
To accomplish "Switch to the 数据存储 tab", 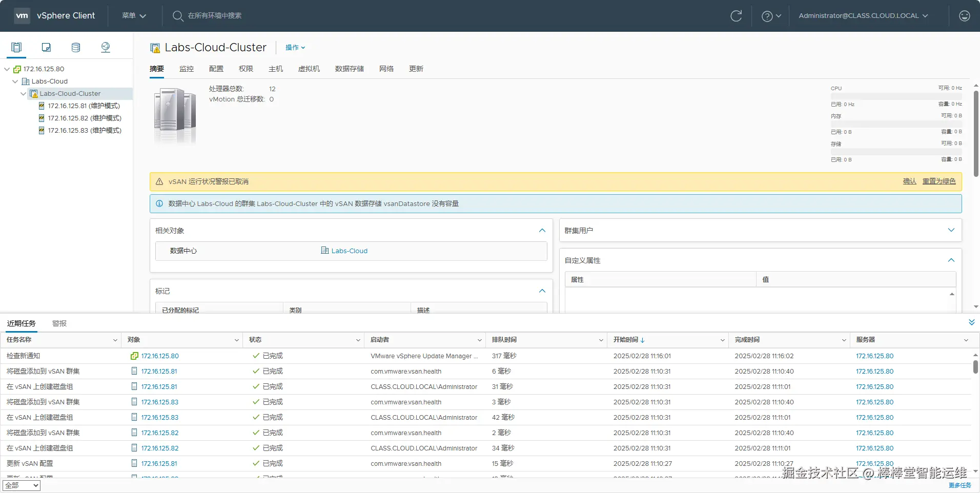I will coord(350,69).
